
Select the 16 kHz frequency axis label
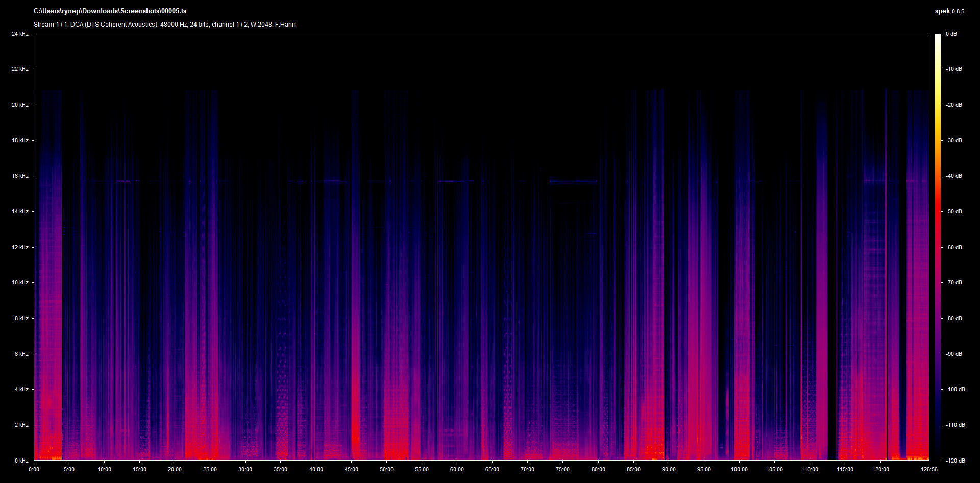tap(20, 176)
